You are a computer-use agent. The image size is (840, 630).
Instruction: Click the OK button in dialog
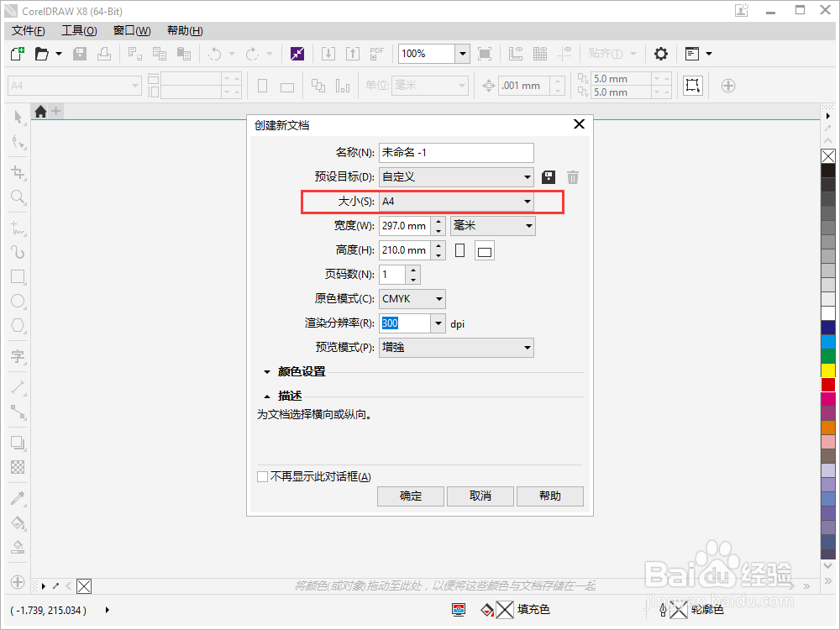click(411, 496)
